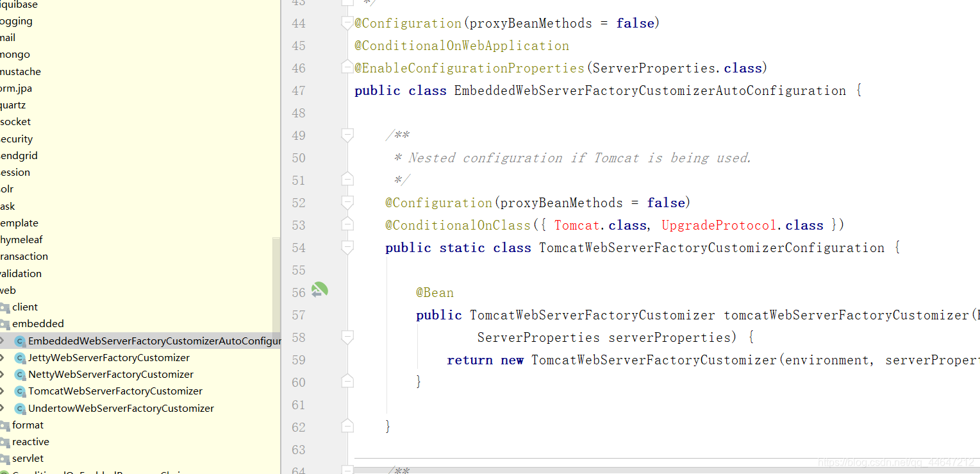Image resolution: width=980 pixels, height=474 pixels.
Task: Select the session package in the tree
Action: coord(15,173)
